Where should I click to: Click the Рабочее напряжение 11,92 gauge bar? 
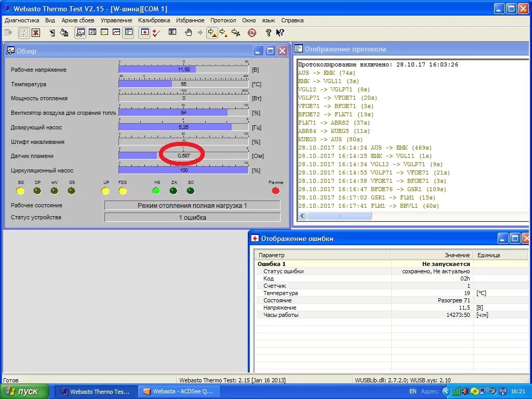[x=183, y=69]
